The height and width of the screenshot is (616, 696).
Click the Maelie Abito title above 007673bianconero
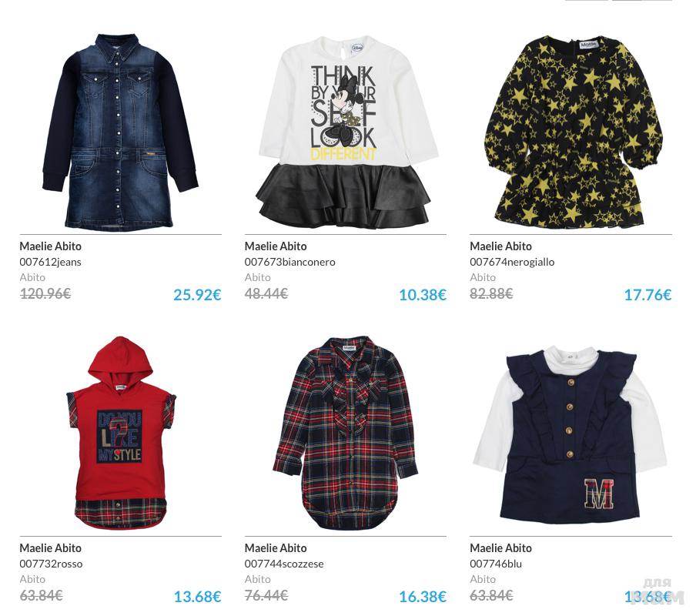[276, 246]
